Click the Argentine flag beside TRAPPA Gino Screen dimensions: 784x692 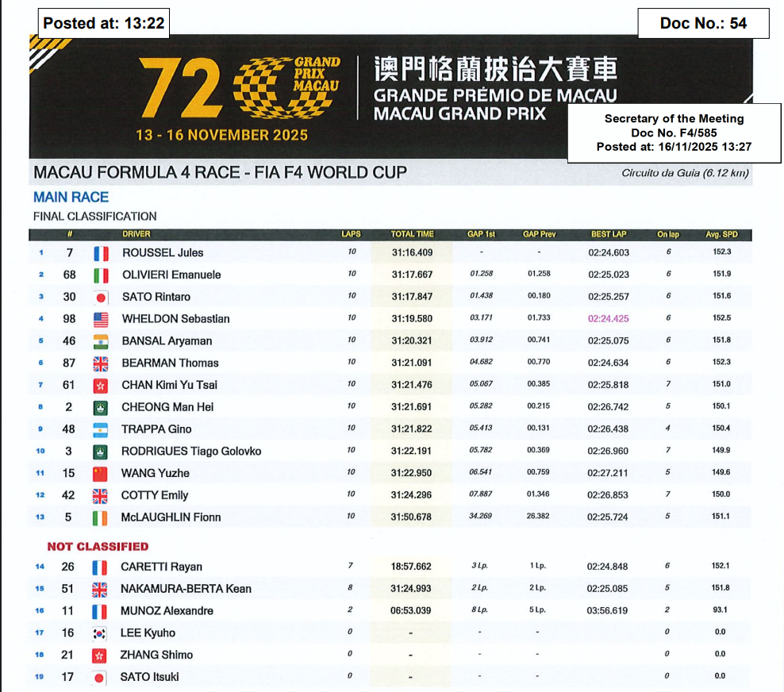coord(101,429)
